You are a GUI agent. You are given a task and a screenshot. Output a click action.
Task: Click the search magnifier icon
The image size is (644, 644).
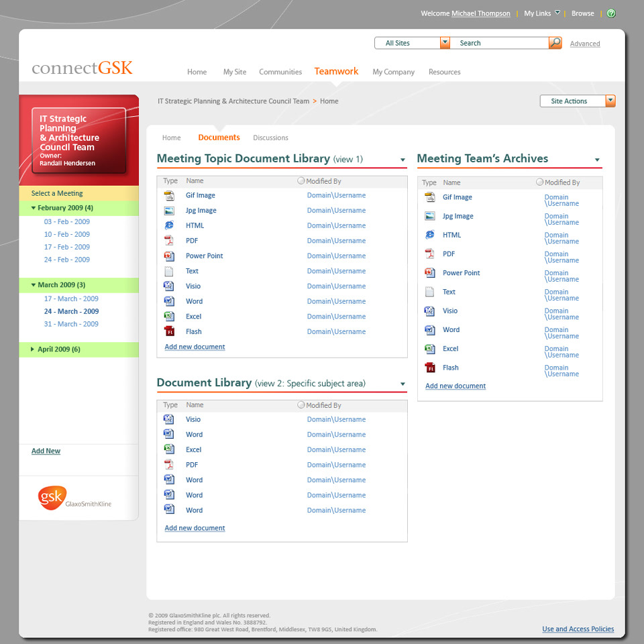(555, 43)
